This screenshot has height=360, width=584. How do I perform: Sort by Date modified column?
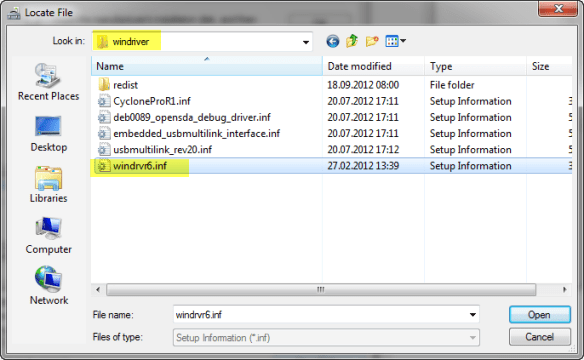374,66
